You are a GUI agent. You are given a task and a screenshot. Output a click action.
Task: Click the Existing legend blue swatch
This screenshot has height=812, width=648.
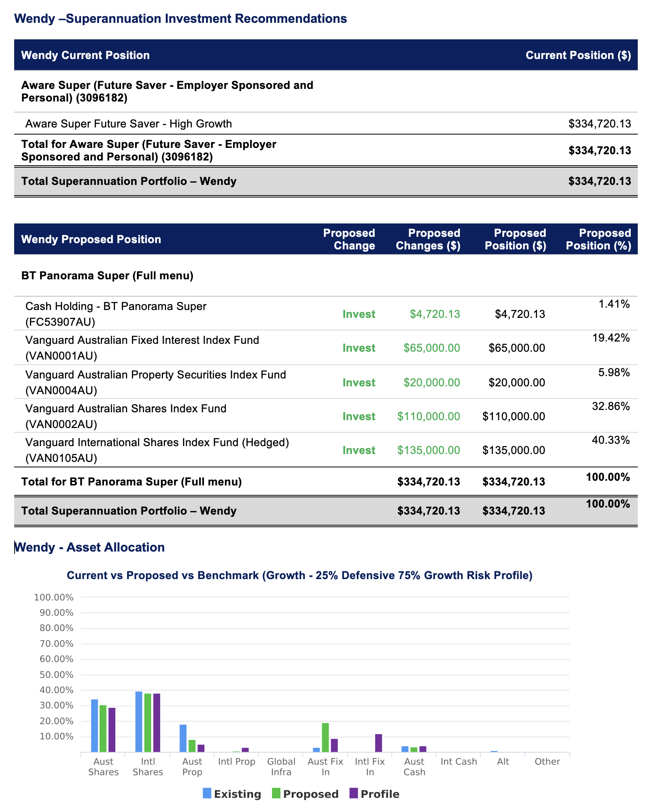207,794
